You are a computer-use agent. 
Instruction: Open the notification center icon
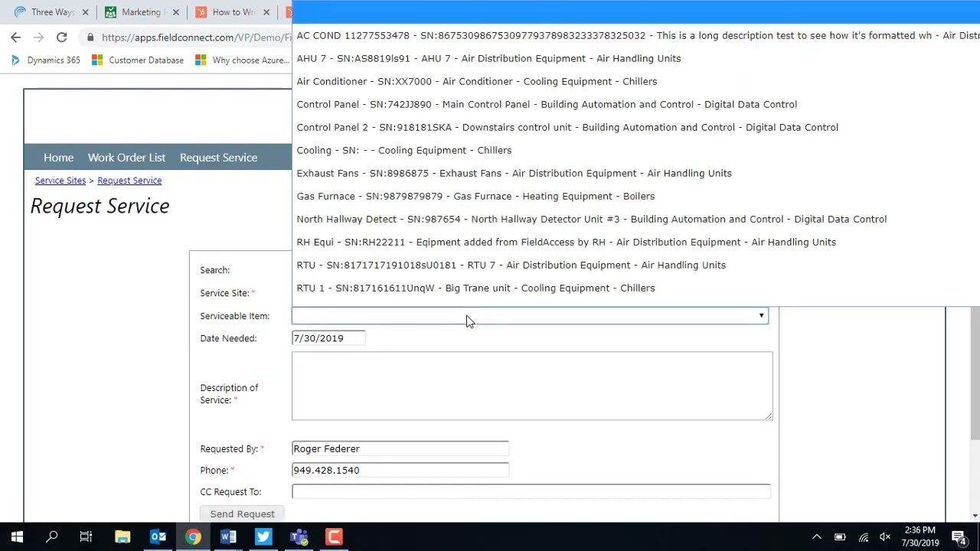click(959, 537)
